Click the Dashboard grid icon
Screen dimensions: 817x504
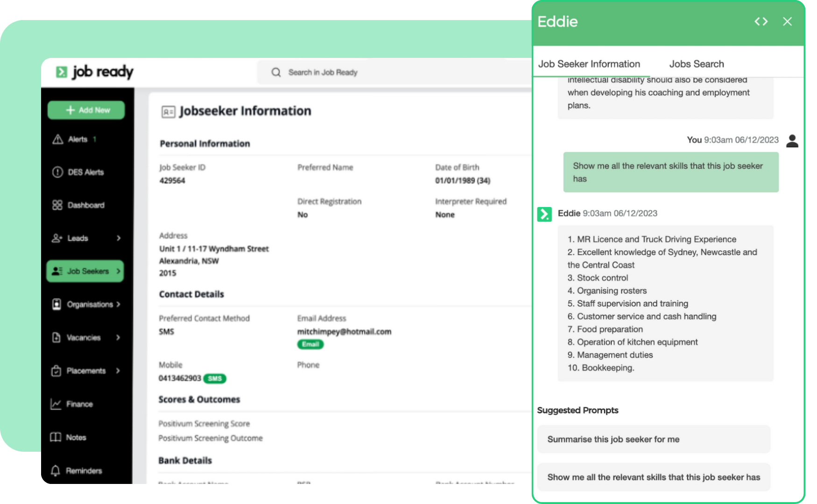[x=57, y=205]
